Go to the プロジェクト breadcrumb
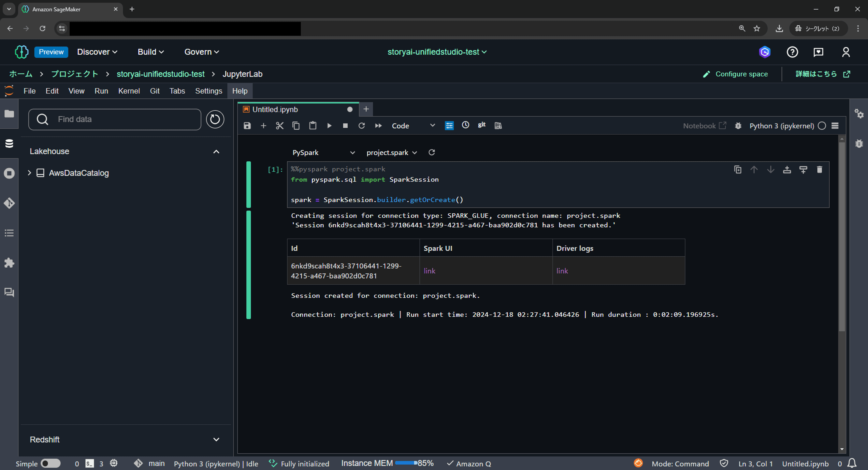Screen dimensions: 868x470 point(74,74)
